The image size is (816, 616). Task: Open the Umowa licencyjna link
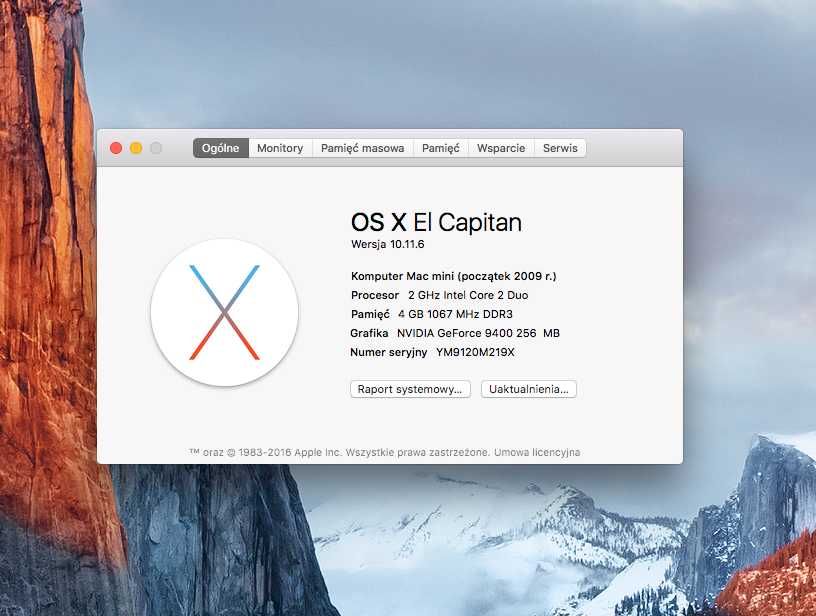pos(537,453)
